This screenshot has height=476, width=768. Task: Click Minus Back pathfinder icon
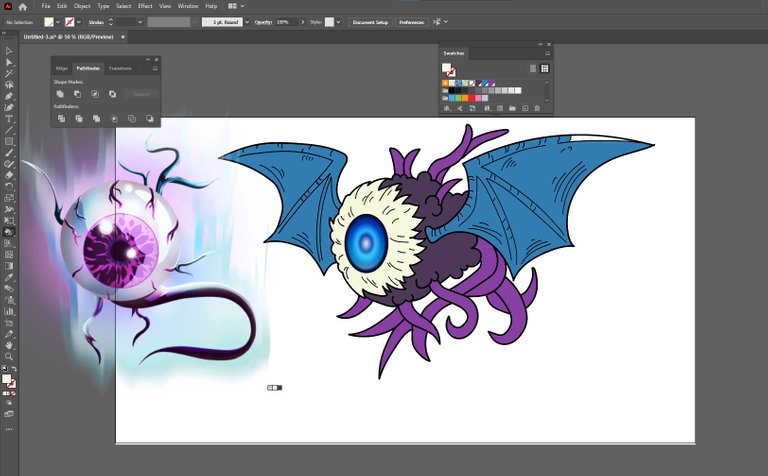pos(149,119)
